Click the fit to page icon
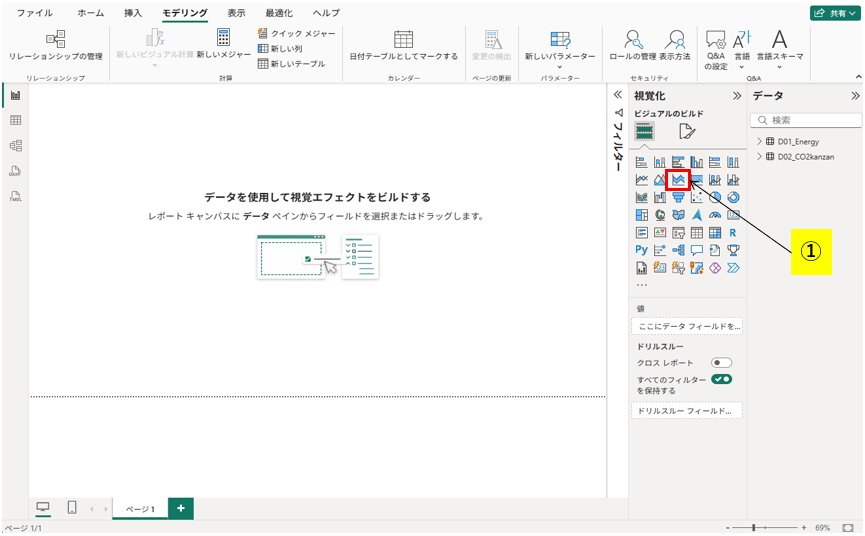Image resolution: width=865 pixels, height=536 pixels. point(848,528)
